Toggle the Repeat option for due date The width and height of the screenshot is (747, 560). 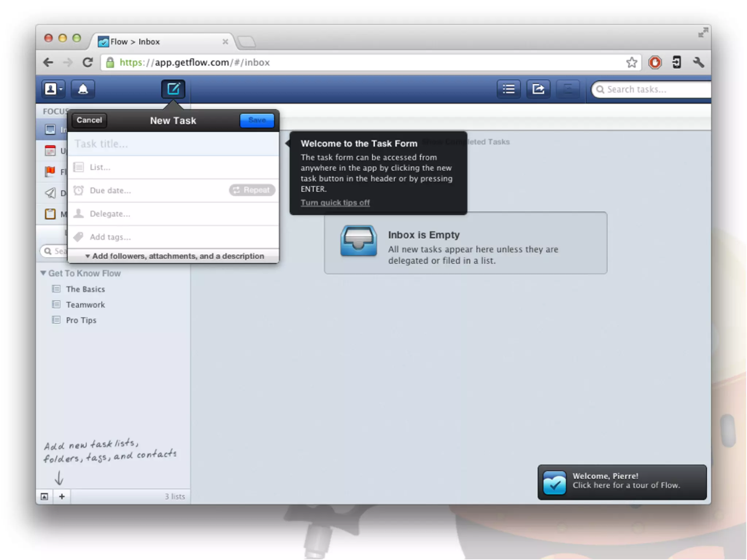[252, 190]
